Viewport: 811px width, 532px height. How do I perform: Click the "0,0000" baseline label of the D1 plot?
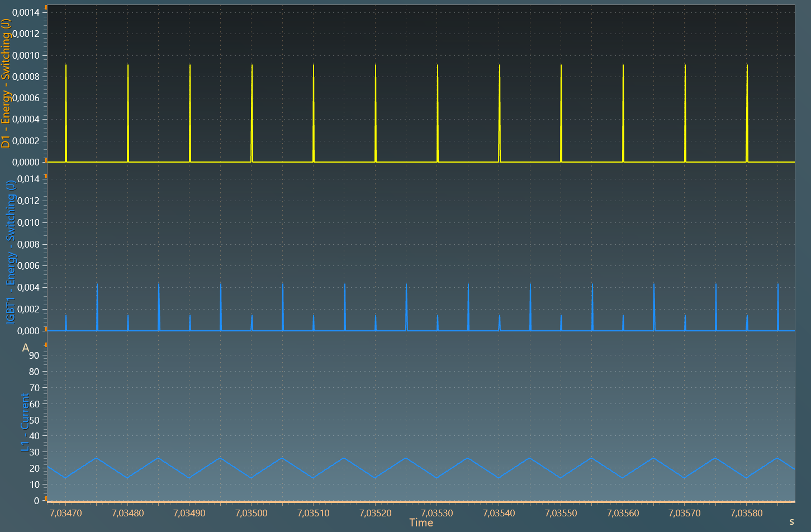click(x=25, y=162)
